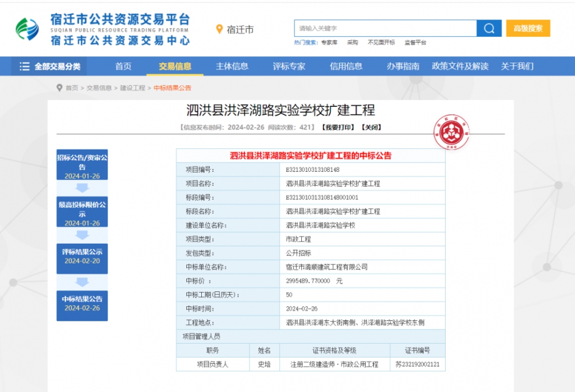575x392 pixels.
Task: Click breadcrumb link 交易信息
Action: tap(99, 88)
